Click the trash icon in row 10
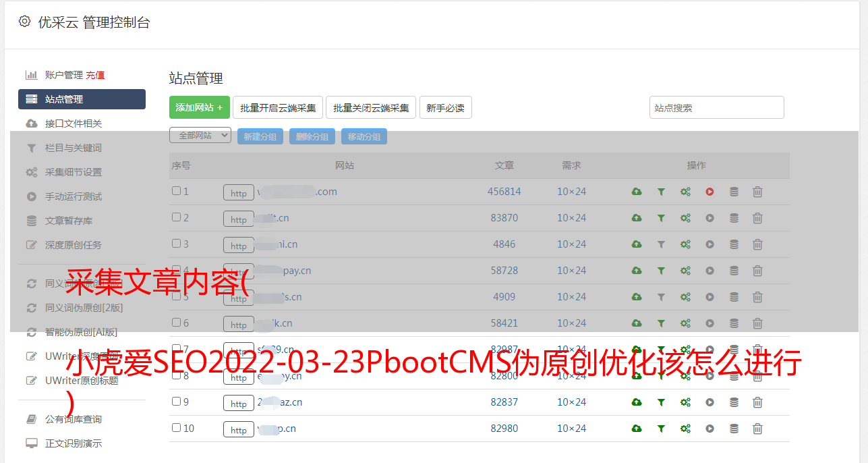This screenshot has width=868, height=463. pyautogui.click(x=757, y=429)
